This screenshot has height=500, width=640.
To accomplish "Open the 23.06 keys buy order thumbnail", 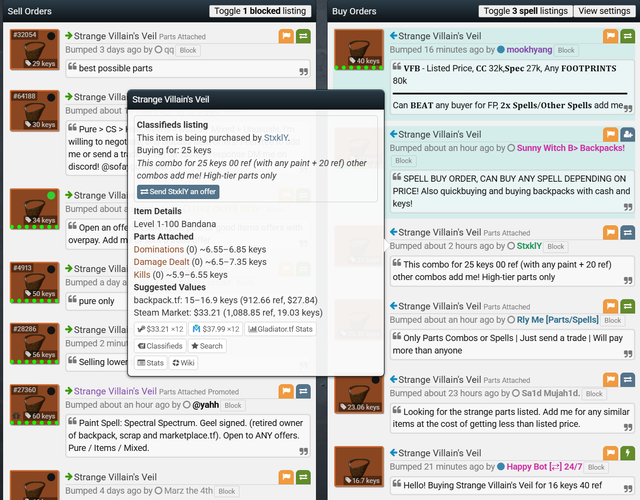I will coord(359,393).
